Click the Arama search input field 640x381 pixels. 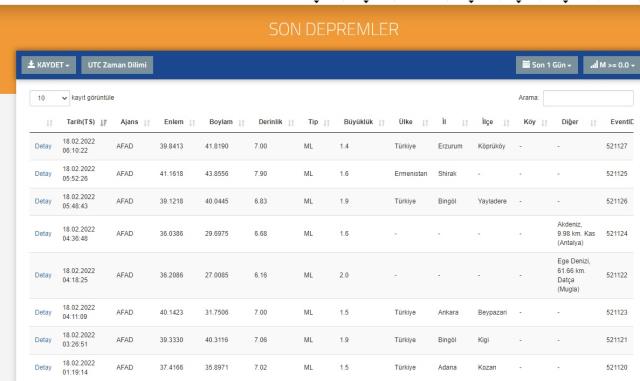[x=588, y=98]
